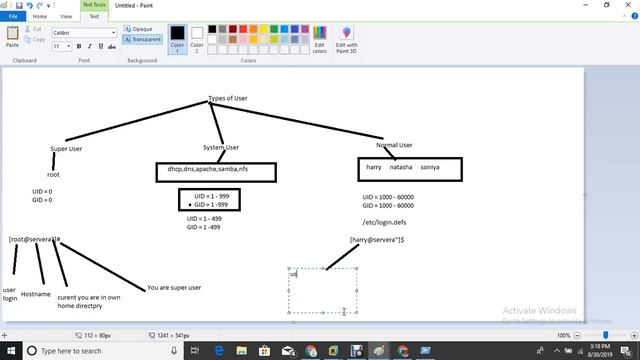Open Task View on taskbar
This screenshot has height=360, width=640.
point(195,351)
